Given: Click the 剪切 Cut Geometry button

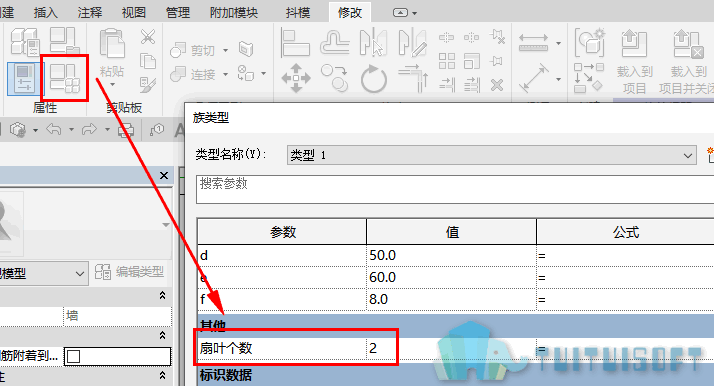Looking at the screenshot, I should 192,50.
